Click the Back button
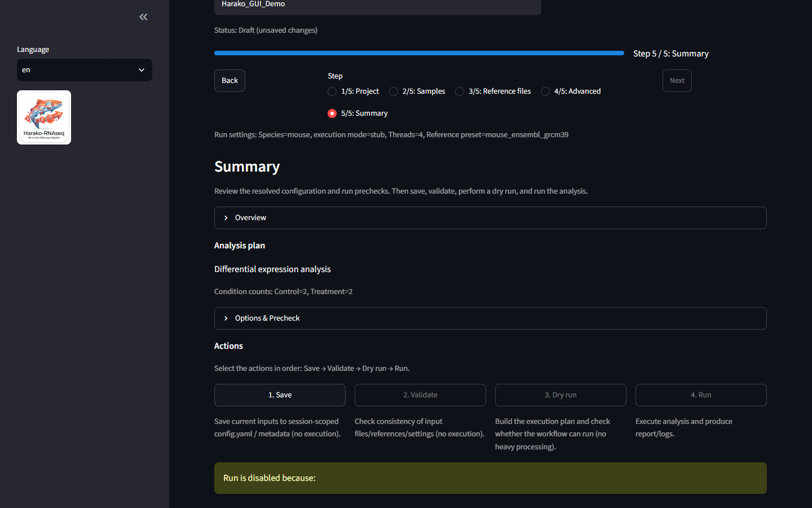The width and height of the screenshot is (812, 508). [230, 81]
